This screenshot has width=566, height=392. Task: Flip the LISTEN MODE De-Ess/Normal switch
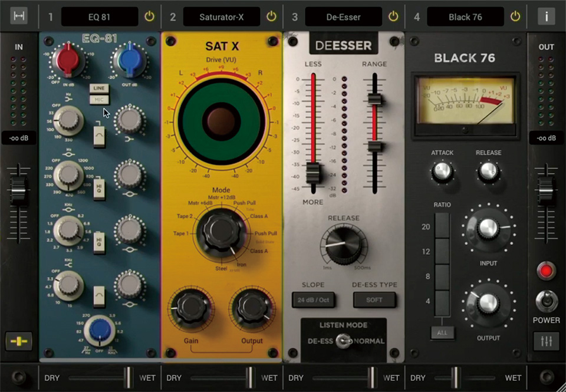tap(343, 341)
